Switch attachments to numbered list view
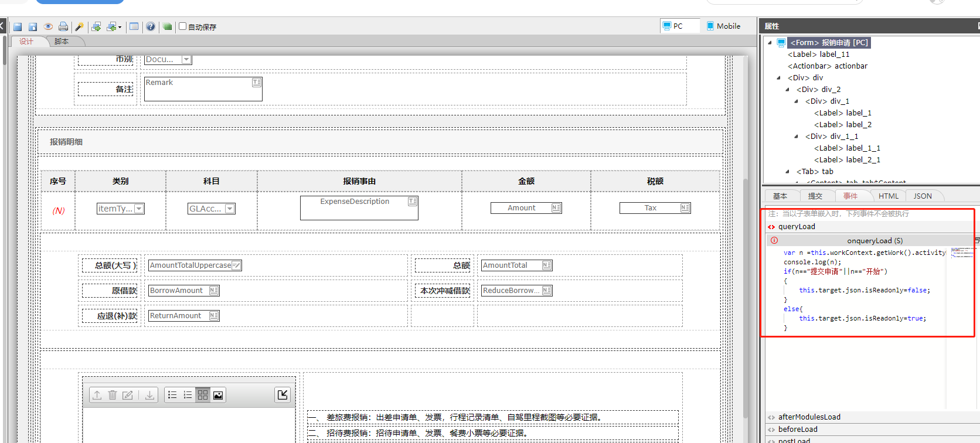The width and height of the screenshot is (980, 443). coord(188,395)
